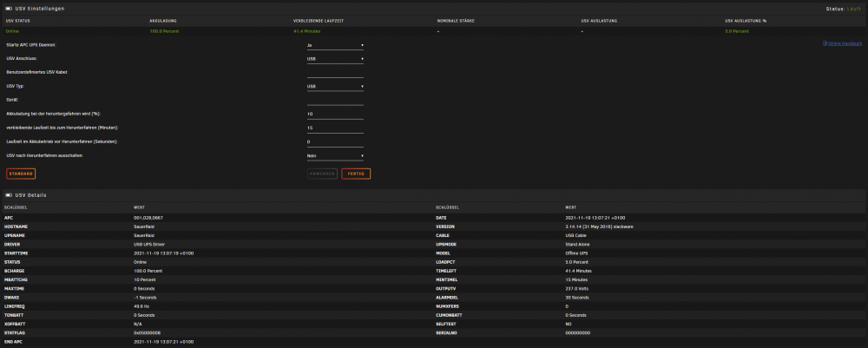Focus the Akkuladung shutdown percent field
868x348 pixels.
335,114
